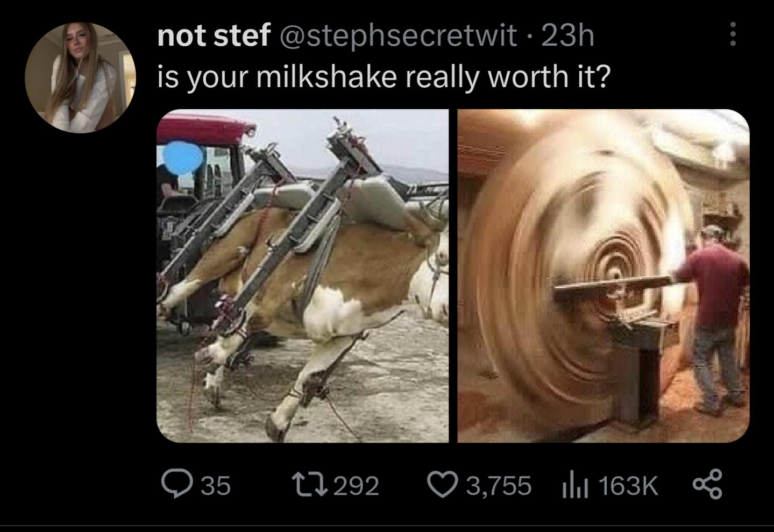
Task: Open not stef's profile avatar
Action: click(x=80, y=77)
